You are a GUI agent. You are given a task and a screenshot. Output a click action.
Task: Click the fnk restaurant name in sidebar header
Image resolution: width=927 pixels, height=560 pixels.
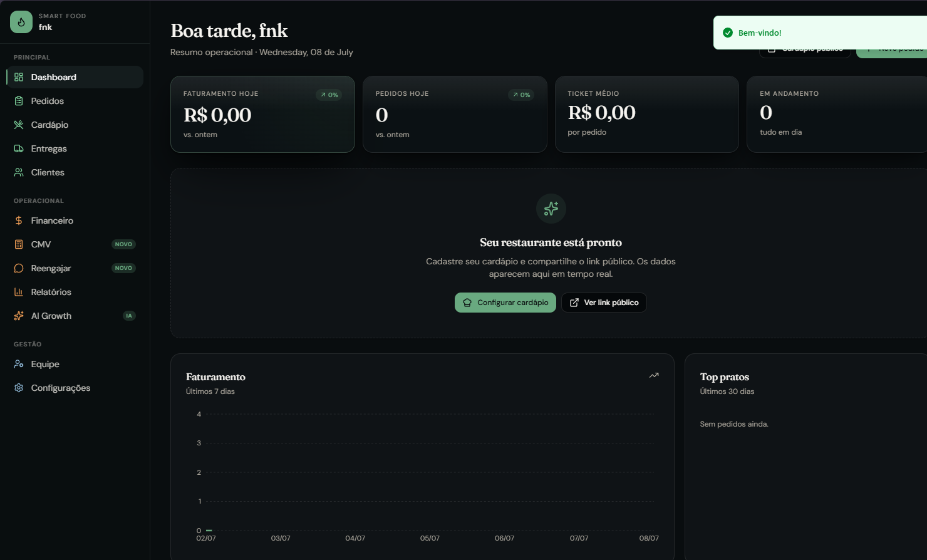45,27
